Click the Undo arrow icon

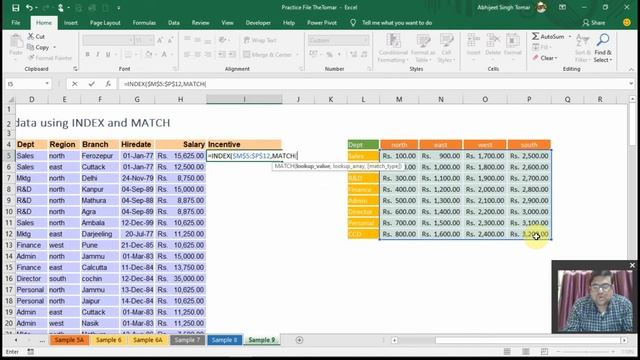(x=29, y=8)
